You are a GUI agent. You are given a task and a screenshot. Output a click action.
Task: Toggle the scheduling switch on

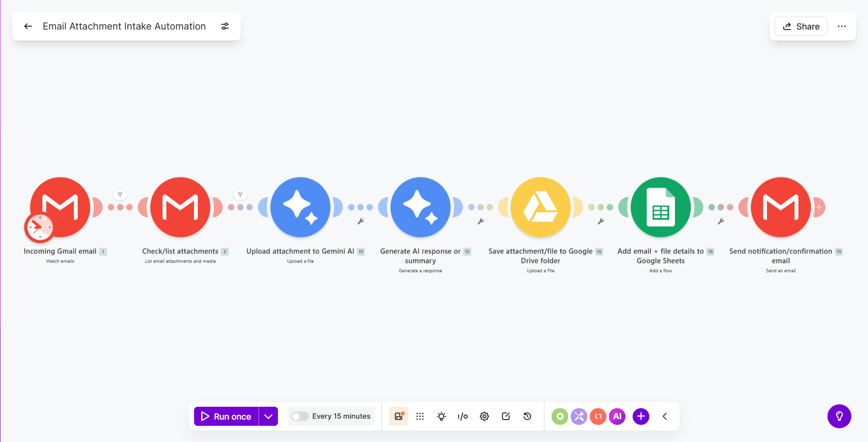tap(300, 416)
